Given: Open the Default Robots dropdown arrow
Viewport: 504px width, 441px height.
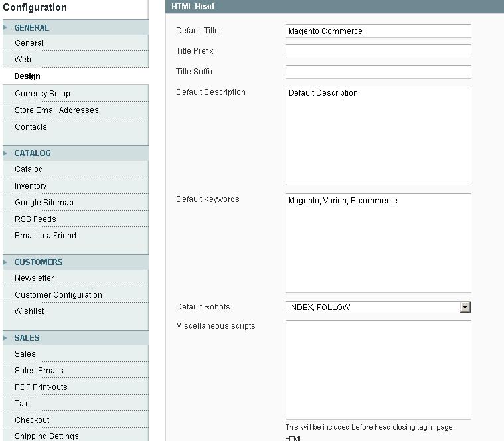Looking at the screenshot, I should (x=465, y=307).
